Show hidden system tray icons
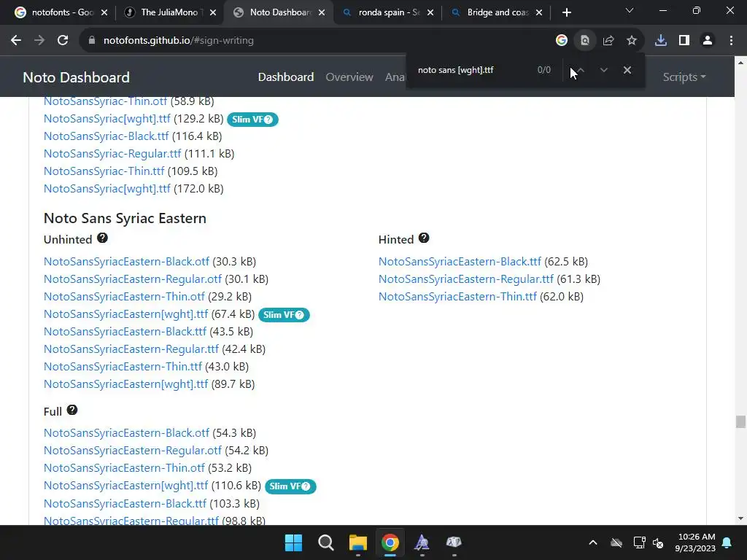Screen dimensions: 747x560 593,542
